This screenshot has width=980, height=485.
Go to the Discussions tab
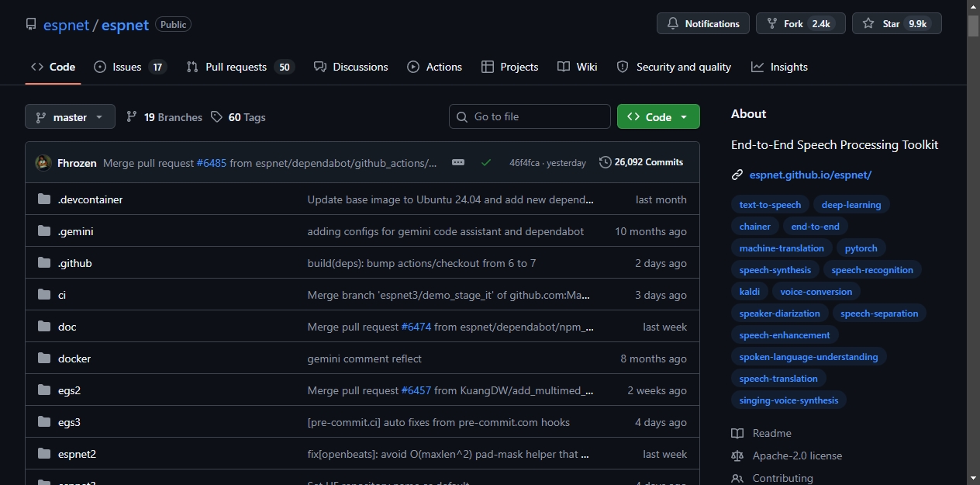coord(351,67)
